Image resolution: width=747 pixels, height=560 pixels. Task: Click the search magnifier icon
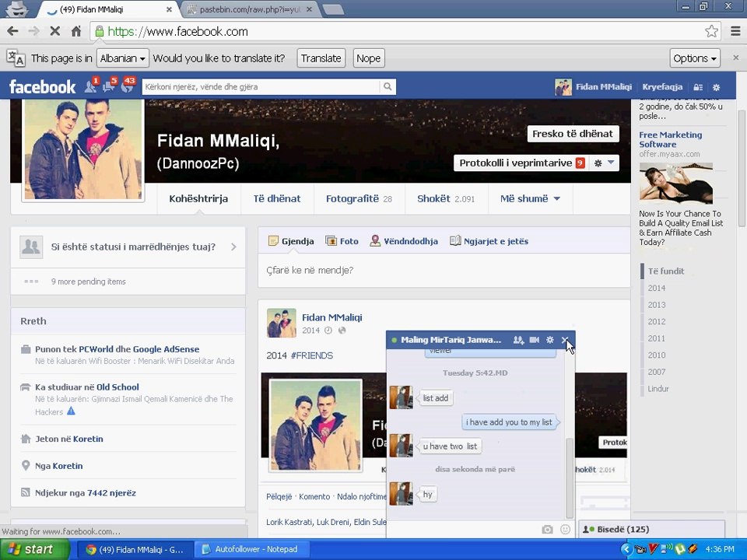coord(388,86)
